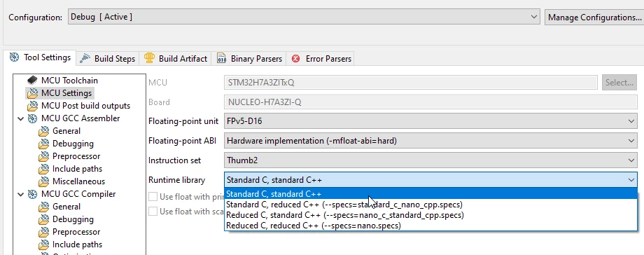
Task: Select Assembler General tree item
Action: [x=66, y=131]
